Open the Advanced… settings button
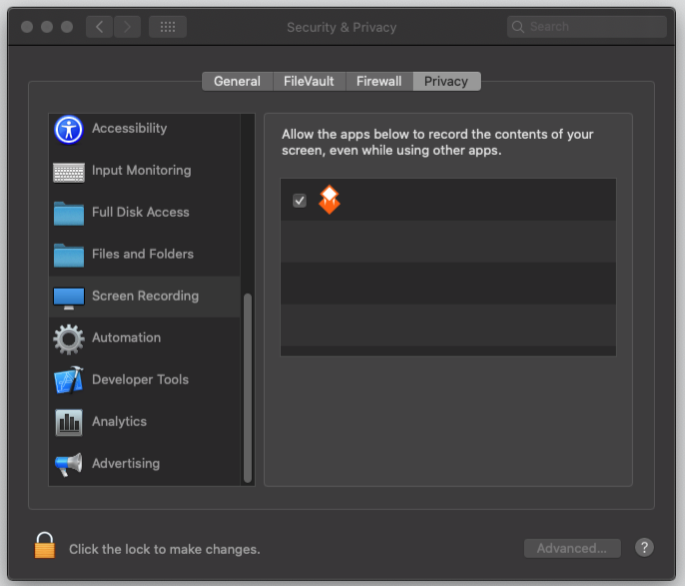 click(x=572, y=548)
